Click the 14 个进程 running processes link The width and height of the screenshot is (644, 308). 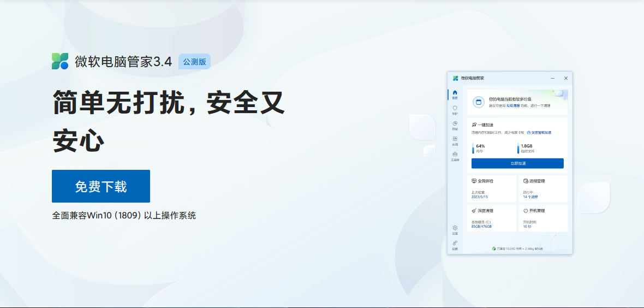(530, 197)
